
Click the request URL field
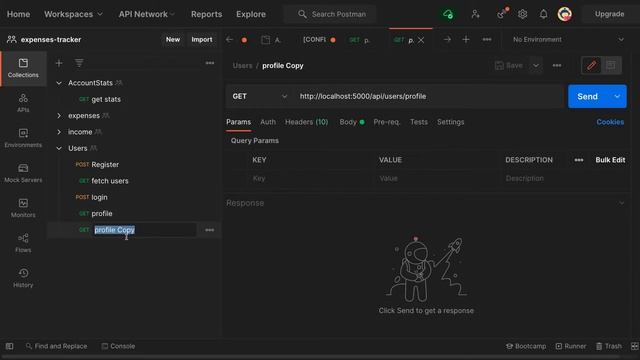tap(428, 96)
